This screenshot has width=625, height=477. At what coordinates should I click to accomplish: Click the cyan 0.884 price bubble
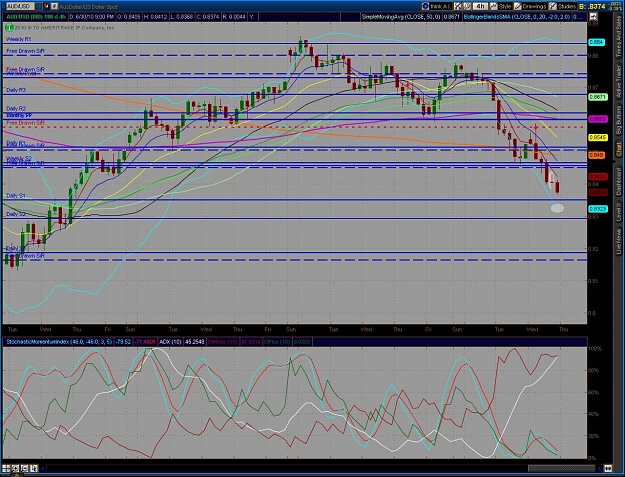point(597,42)
